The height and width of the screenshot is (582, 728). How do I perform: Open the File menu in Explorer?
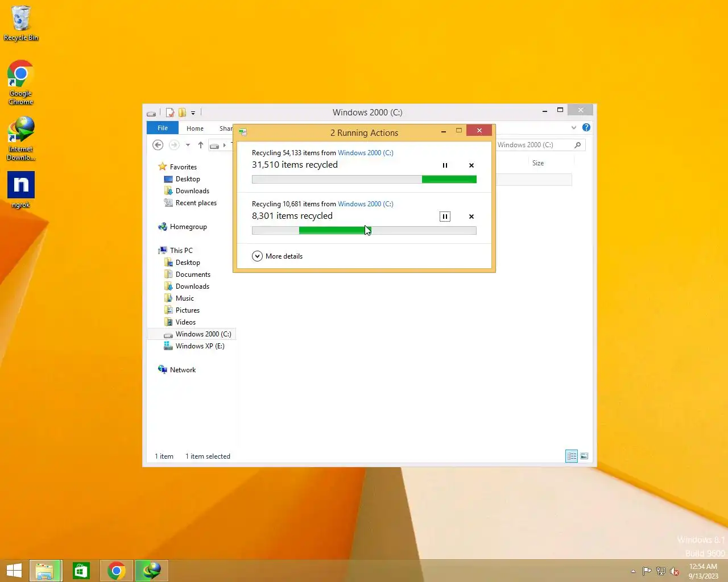163,128
